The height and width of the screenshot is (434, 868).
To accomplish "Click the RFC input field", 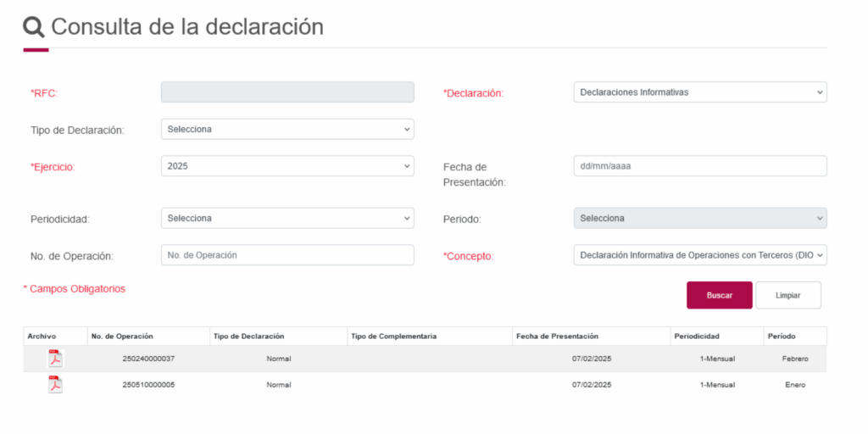I will pyautogui.click(x=287, y=92).
